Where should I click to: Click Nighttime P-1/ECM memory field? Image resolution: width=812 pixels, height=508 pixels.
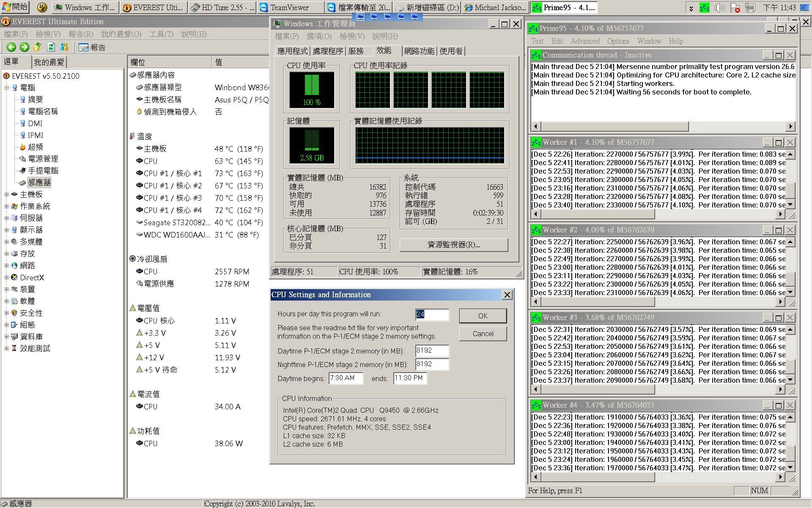point(432,364)
